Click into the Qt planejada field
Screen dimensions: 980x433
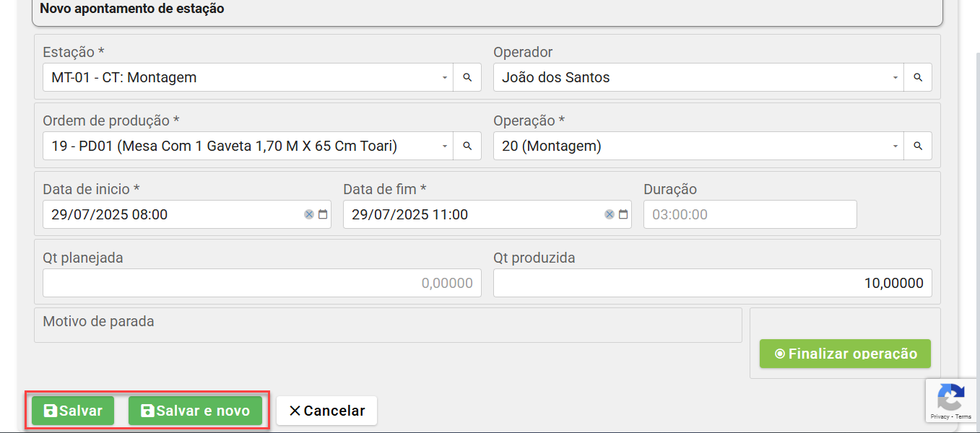pyautogui.click(x=261, y=283)
